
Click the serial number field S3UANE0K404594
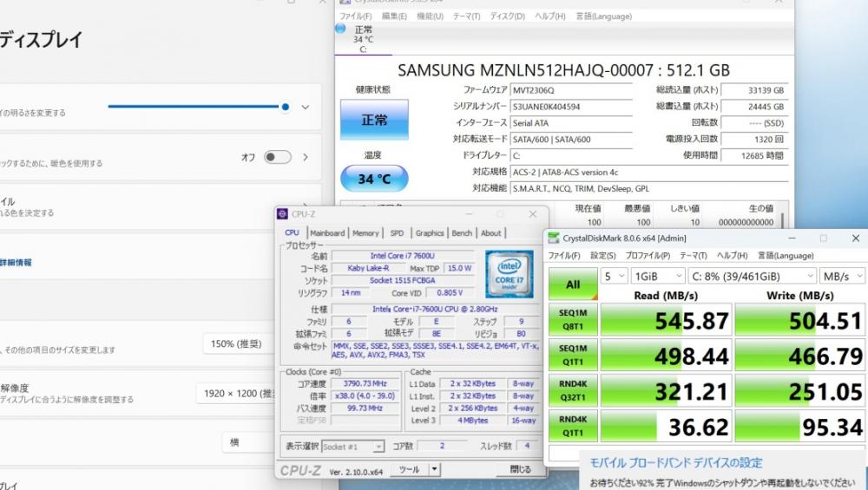[571, 107]
